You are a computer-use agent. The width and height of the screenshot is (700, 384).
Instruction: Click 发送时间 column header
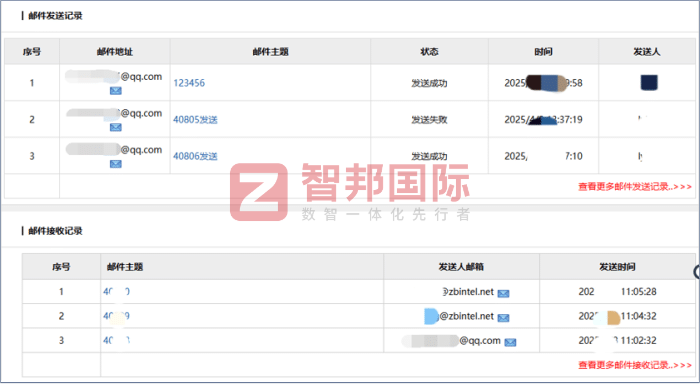tap(617, 267)
